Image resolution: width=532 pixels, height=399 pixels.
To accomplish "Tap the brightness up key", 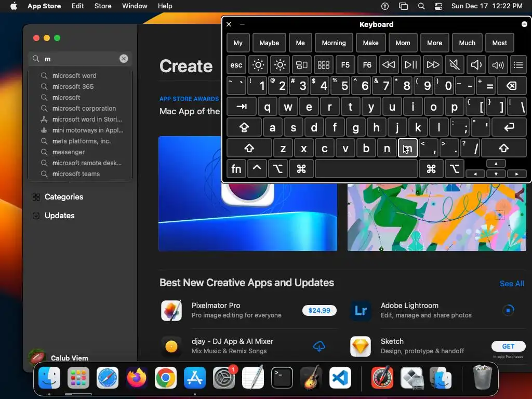I will [280, 65].
